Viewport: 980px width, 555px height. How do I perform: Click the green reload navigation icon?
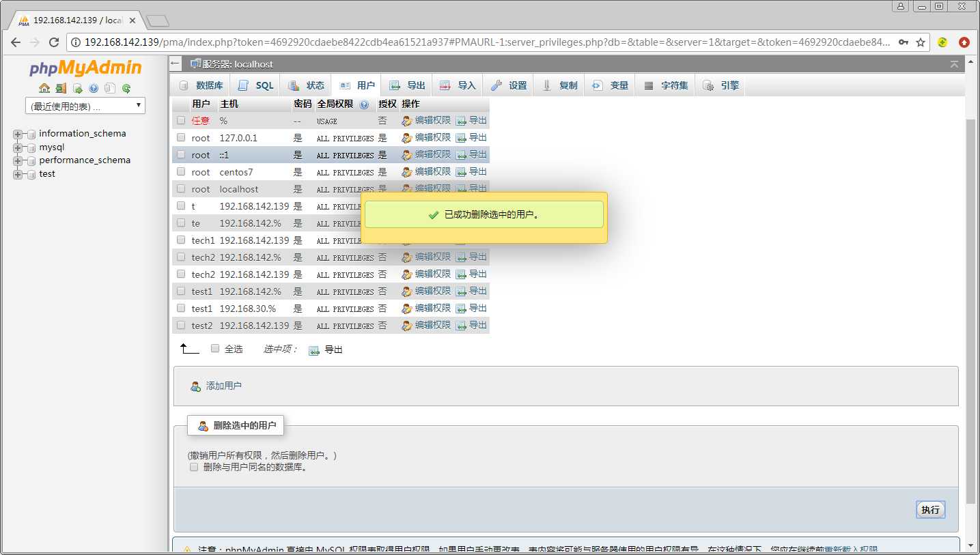coord(126,88)
